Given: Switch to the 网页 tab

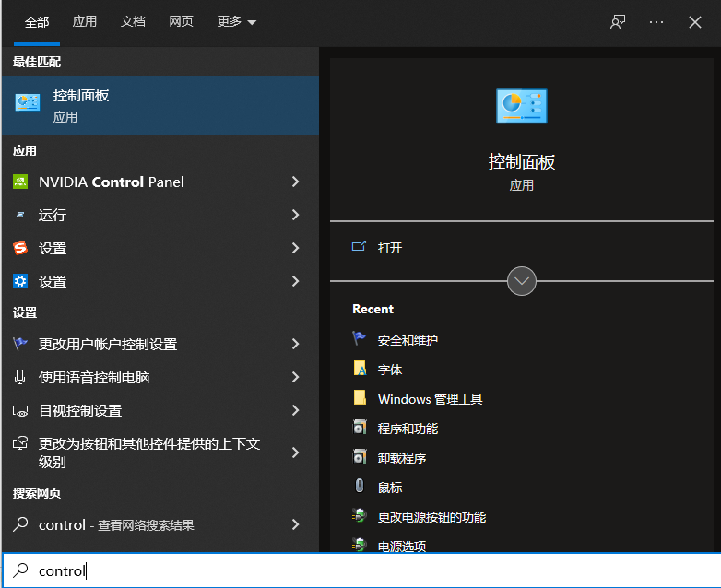Looking at the screenshot, I should click(182, 22).
